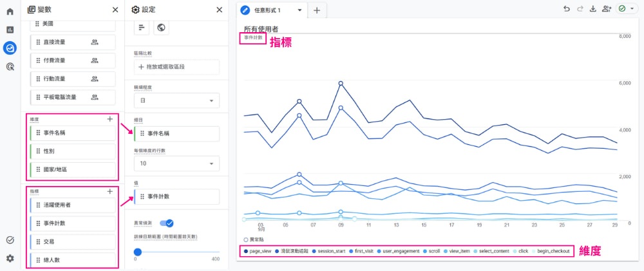This screenshot has height=271, width=644.
Task: Download the exploration data
Action: pyautogui.click(x=592, y=8)
